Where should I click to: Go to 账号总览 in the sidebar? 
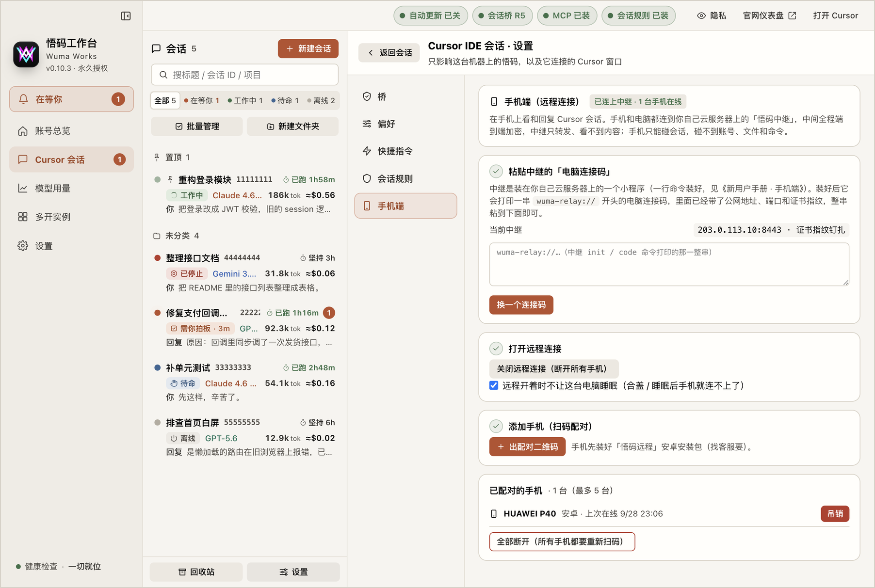pyautogui.click(x=71, y=131)
